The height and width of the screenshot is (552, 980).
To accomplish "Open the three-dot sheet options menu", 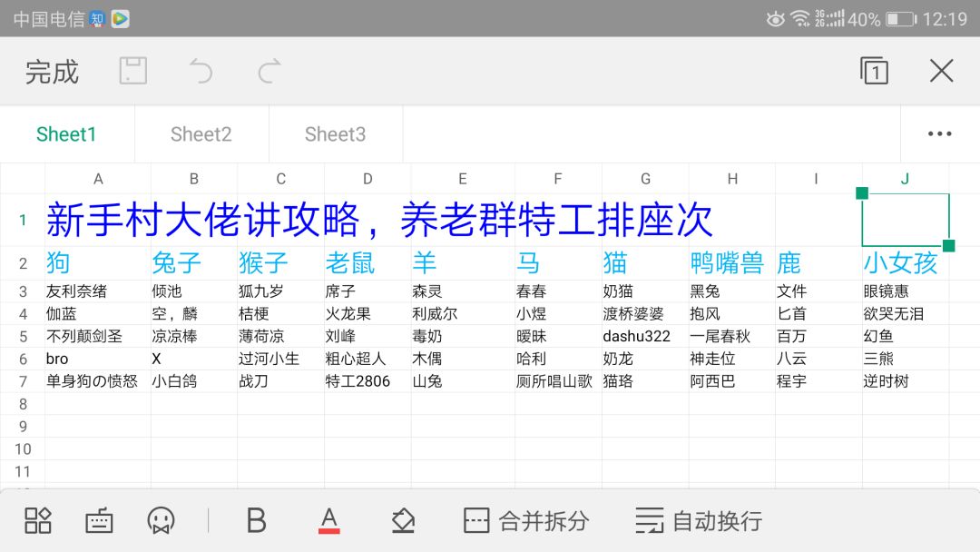I will point(939,133).
